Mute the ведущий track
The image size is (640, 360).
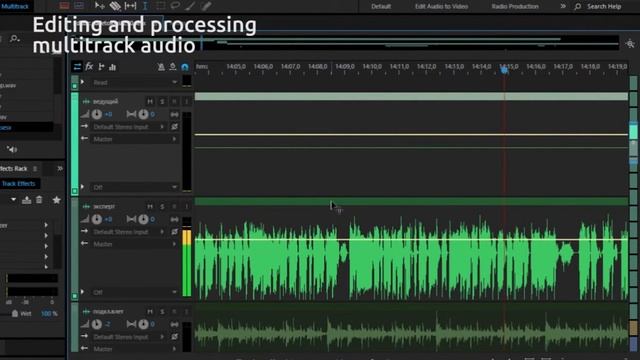150,101
